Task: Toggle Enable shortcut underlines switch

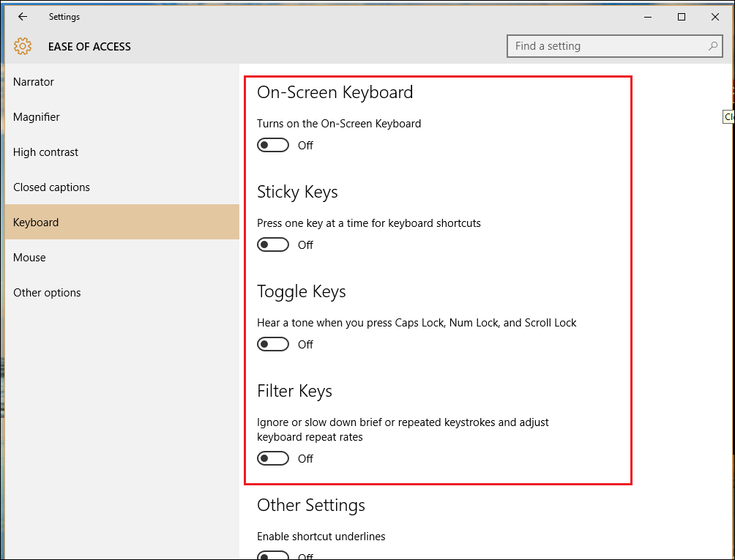Action: (x=273, y=556)
